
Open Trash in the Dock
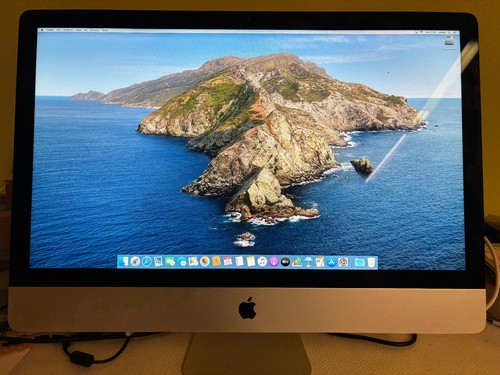click(x=371, y=262)
